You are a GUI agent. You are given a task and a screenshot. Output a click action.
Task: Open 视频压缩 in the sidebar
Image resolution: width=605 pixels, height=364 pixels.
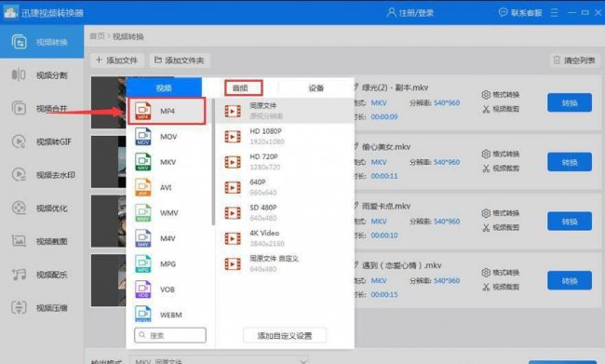[42, 307]
